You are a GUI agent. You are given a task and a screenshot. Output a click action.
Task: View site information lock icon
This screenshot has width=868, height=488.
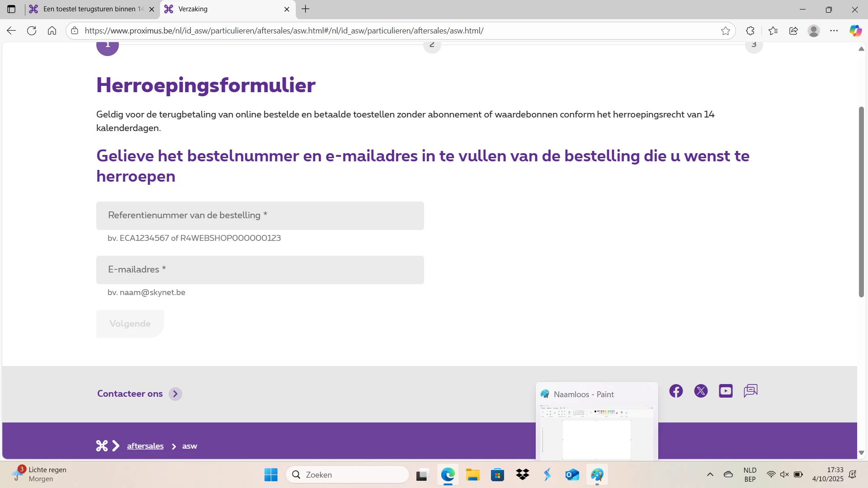click(75, 31)
